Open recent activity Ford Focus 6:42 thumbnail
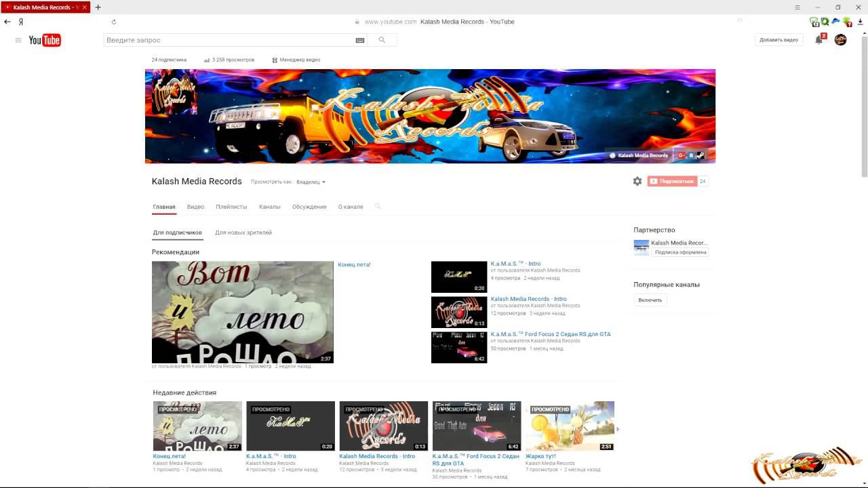Image resolution: width=868 pixels, height=488 pixels. [477, 426]
